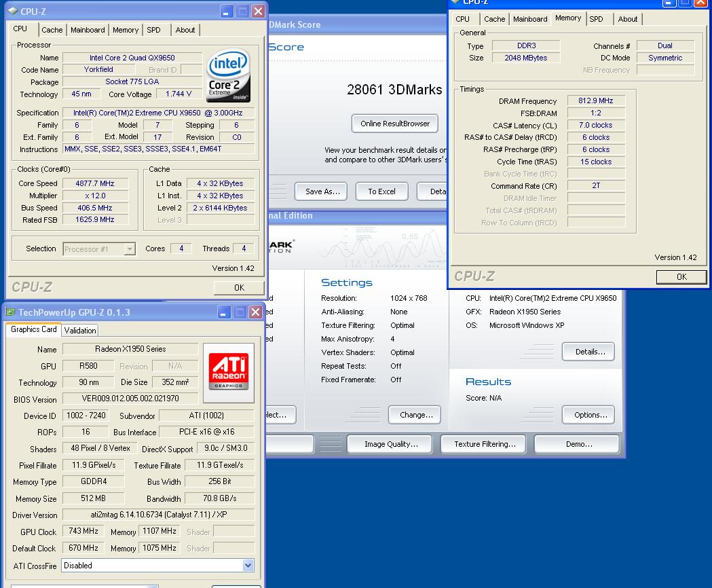712x588 pixels.
Task: Export results with To Excel button
Action: 382,191
